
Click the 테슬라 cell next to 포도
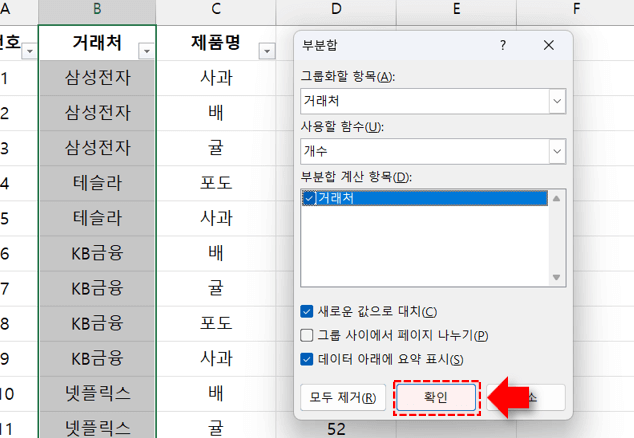[x=97, y=182]
